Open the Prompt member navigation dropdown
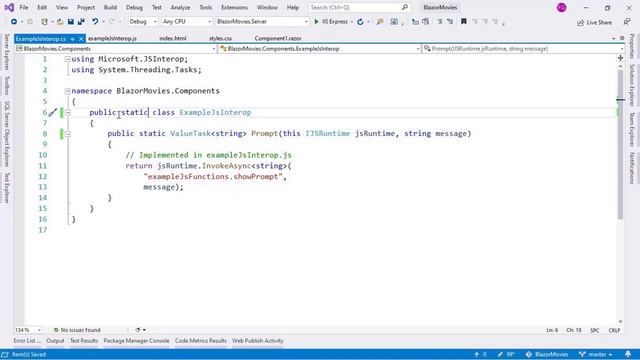The image size is (640, 360). pos(523,49)
